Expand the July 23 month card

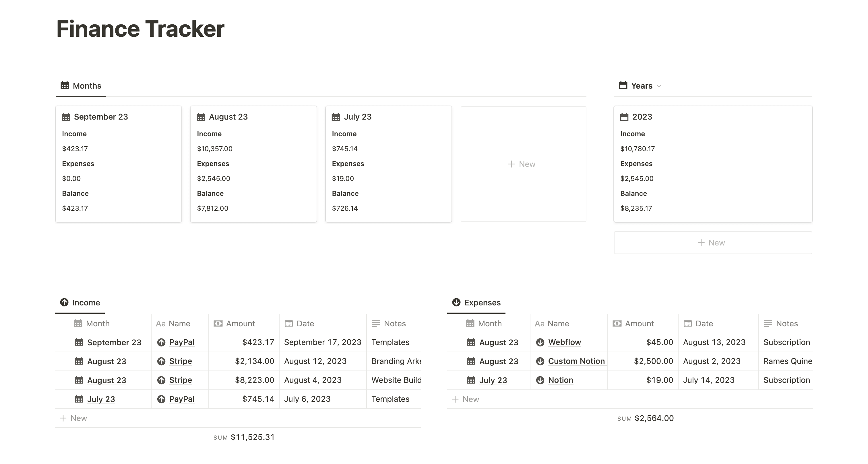[x=356, y=117]
